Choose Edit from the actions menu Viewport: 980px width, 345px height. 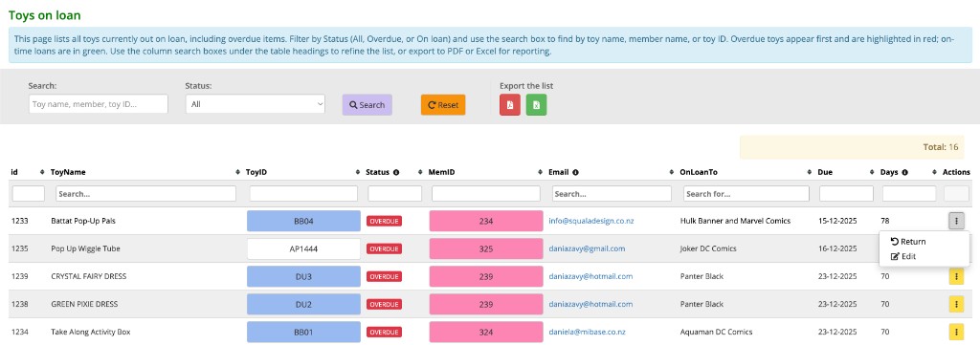(x=902, y=256)
